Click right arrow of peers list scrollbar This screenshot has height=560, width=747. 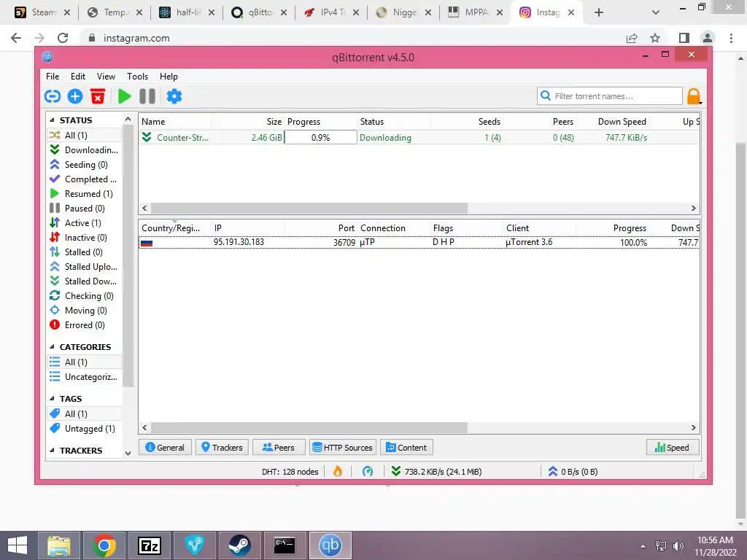click(x=693, y=427)
